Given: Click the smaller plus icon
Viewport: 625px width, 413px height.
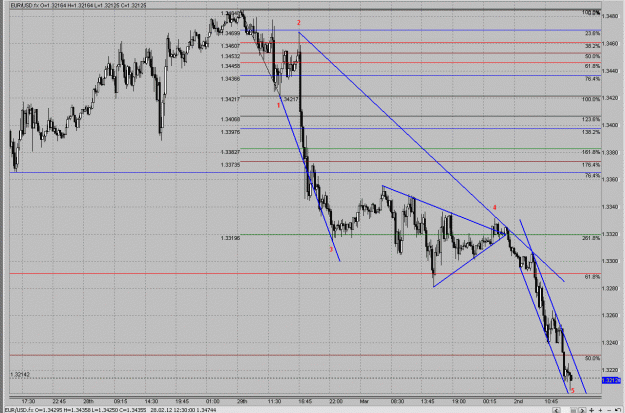Looking at the screenshot, I should (600, 410).
